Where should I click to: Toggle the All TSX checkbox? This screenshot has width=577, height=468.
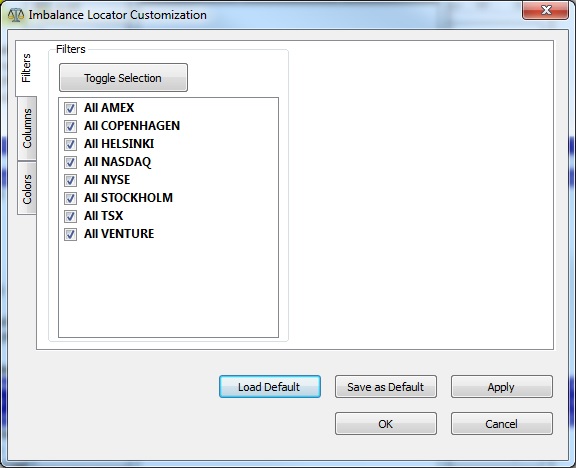click(x=70, y=216)
